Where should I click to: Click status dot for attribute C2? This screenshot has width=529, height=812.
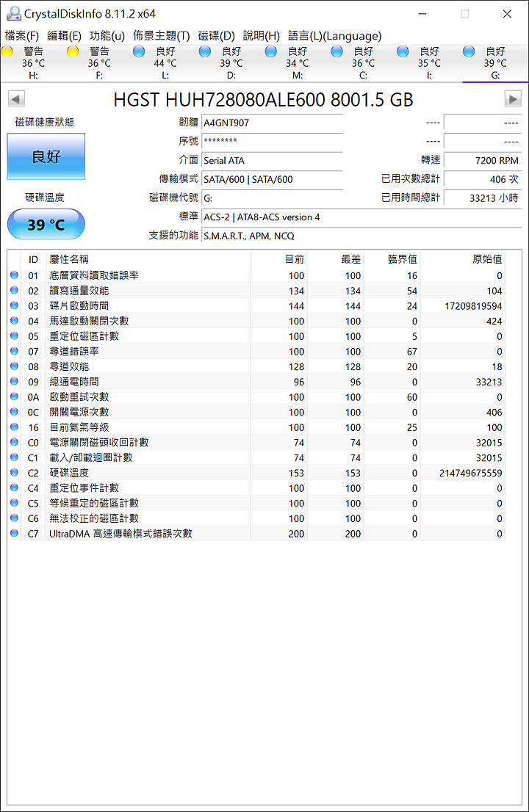coord(15,472)
